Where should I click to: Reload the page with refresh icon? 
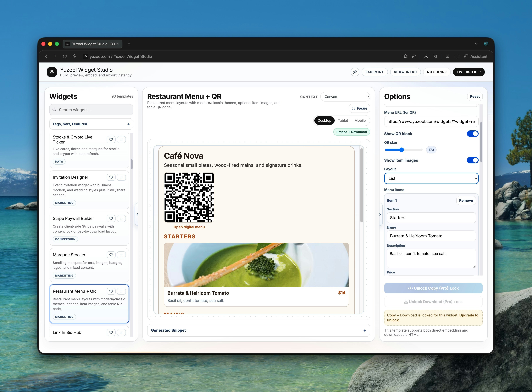[x=65, y=56]
